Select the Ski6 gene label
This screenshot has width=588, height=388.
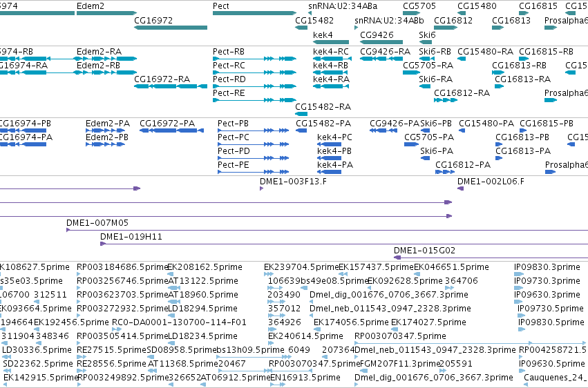tap(427, 35)
